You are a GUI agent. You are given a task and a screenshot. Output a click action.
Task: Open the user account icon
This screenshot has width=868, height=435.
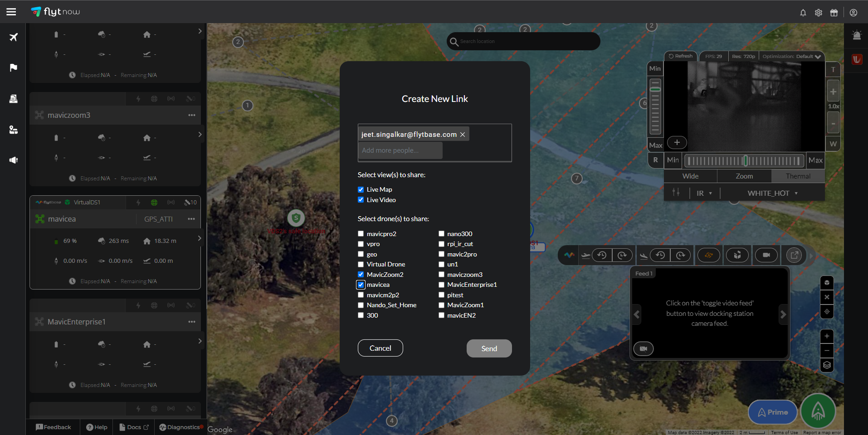[853, 13]
